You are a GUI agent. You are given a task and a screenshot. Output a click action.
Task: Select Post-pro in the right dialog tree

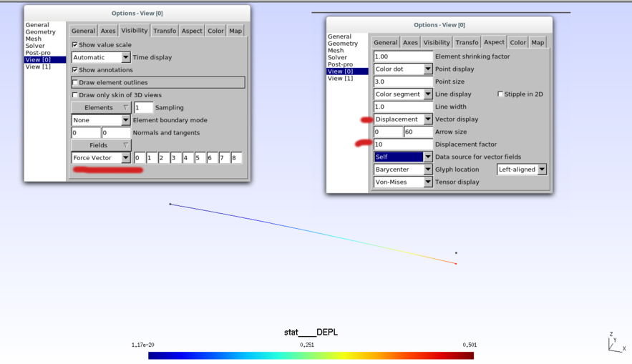coord(340,64)
